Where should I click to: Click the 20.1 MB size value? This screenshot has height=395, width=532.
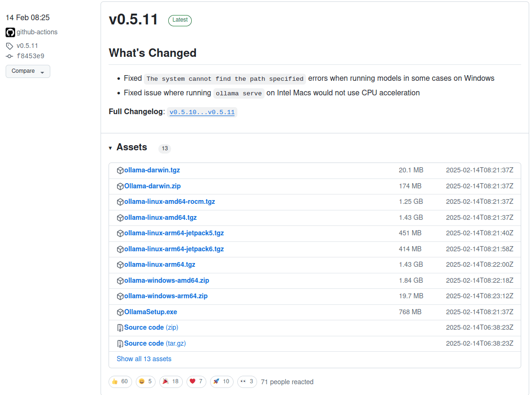(411, 170)
